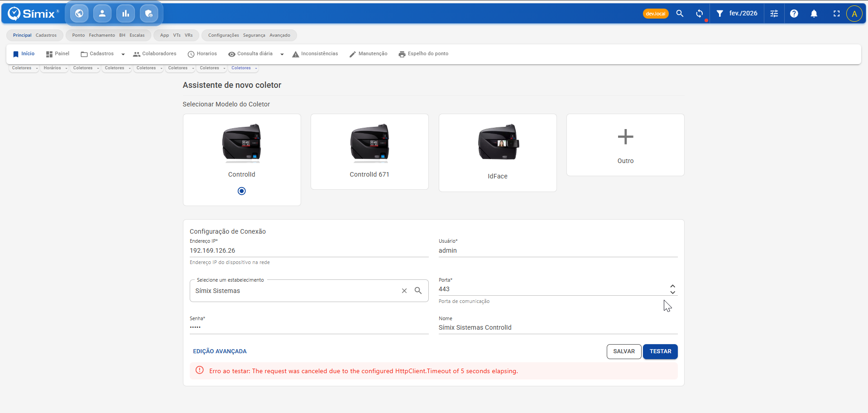
Task: Click the Símix logo
Action: tap(34, 14)
